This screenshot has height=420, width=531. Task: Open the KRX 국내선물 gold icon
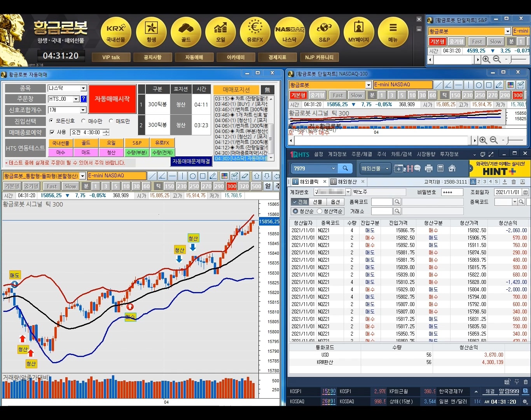click(x=116, y=33)
